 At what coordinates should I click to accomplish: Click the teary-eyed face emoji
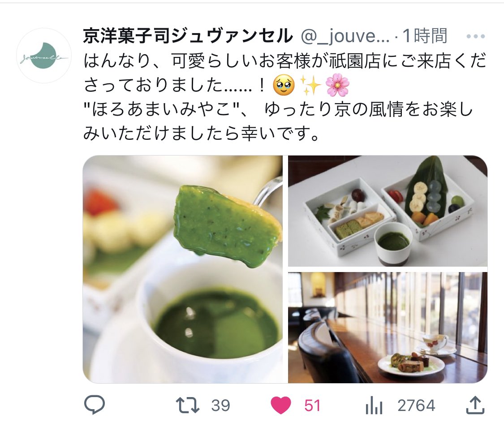pos(283,86)
